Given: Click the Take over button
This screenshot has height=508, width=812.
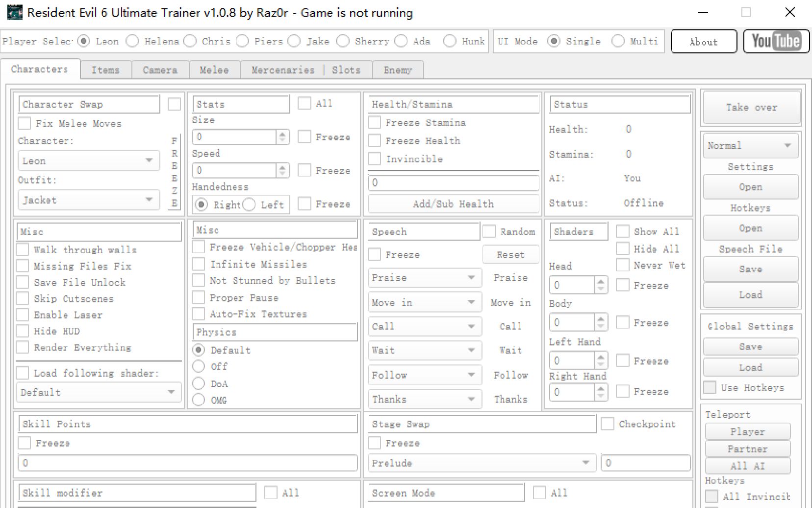Looking at the screenshot, I should coord(751,107).
